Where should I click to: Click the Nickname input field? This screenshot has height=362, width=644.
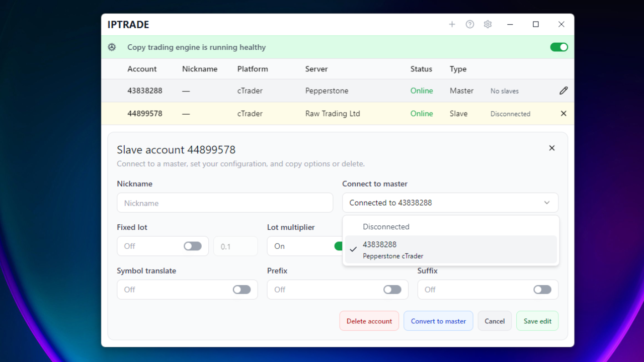(225, 203)
